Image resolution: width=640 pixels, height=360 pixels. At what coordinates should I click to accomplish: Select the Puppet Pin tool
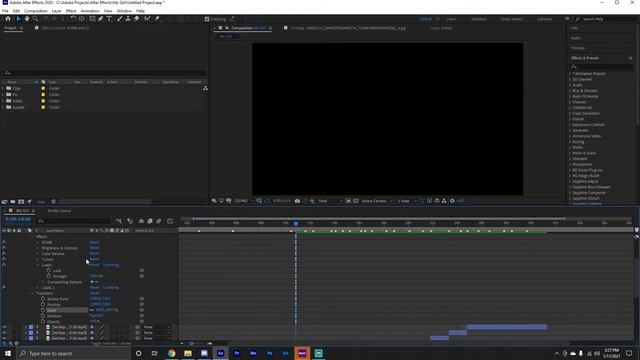click(157, 19)
